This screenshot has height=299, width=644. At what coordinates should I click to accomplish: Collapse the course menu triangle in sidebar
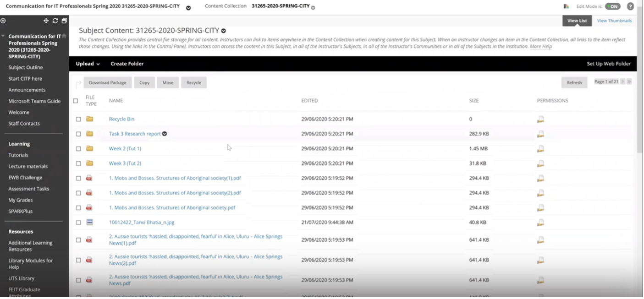[3, 36]
